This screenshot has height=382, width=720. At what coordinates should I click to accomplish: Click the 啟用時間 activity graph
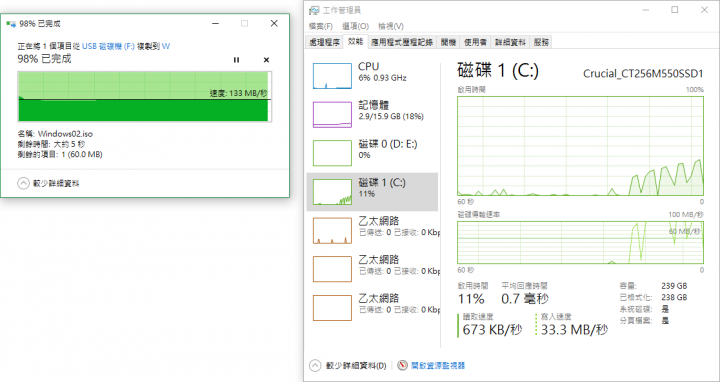point(580,146)
